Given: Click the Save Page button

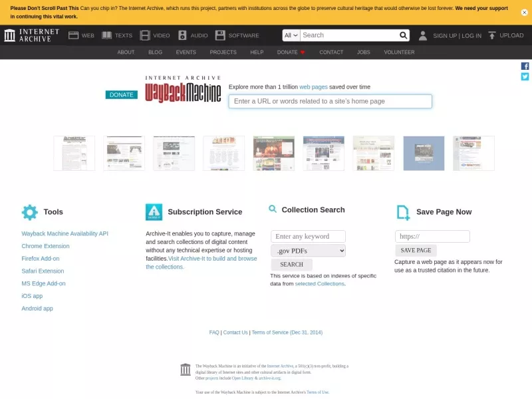Looking at the screenshot, I should pyautogui.click(x=416, y=251).
